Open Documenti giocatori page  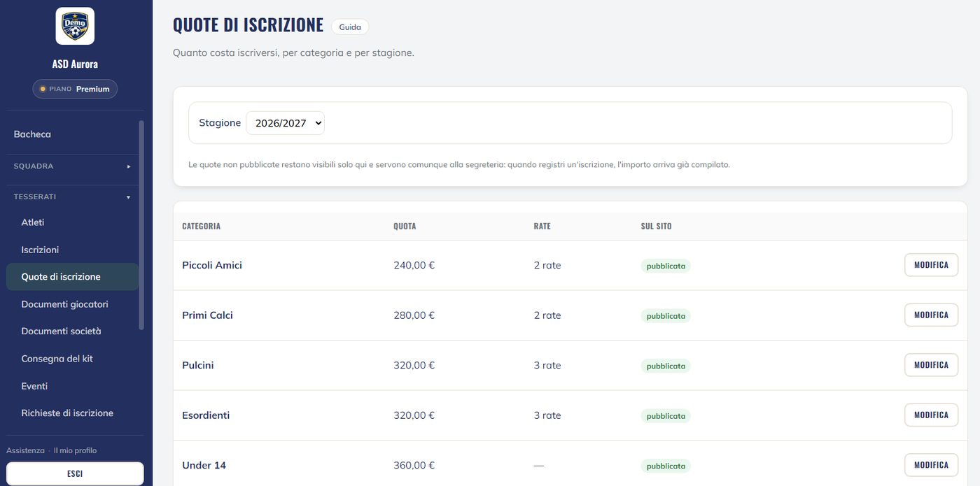[72, 304]
